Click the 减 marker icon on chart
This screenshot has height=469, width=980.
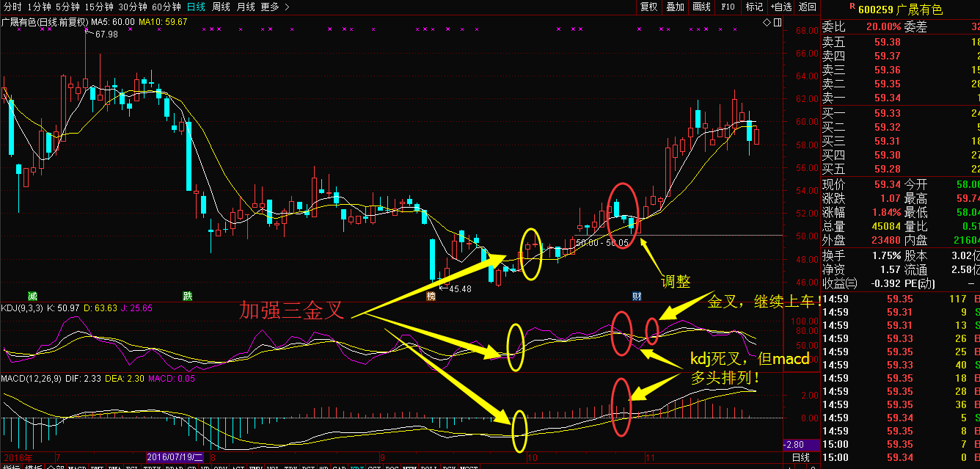tap(33, 295)
